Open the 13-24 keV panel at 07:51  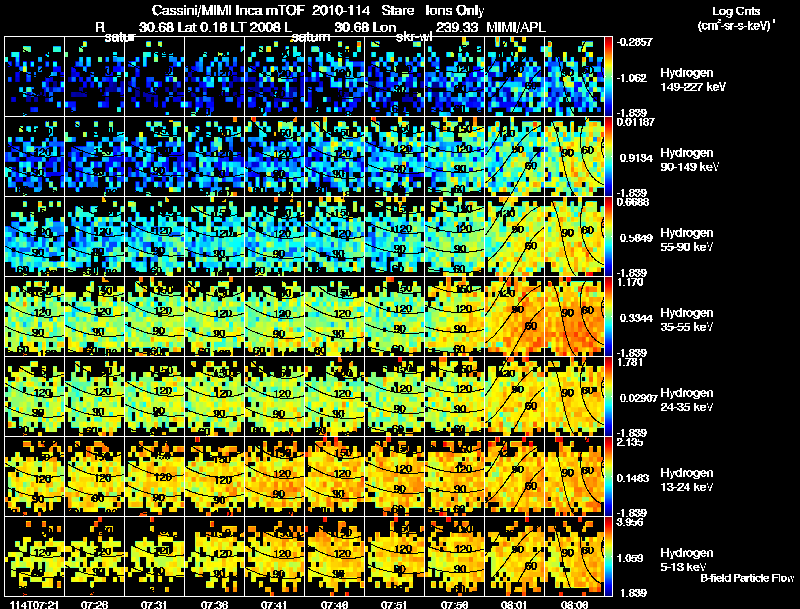(x=395, y=476)
